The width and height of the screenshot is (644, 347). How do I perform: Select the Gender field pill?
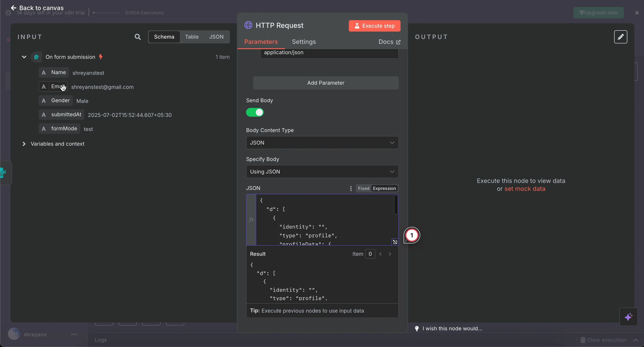(55, 100)
